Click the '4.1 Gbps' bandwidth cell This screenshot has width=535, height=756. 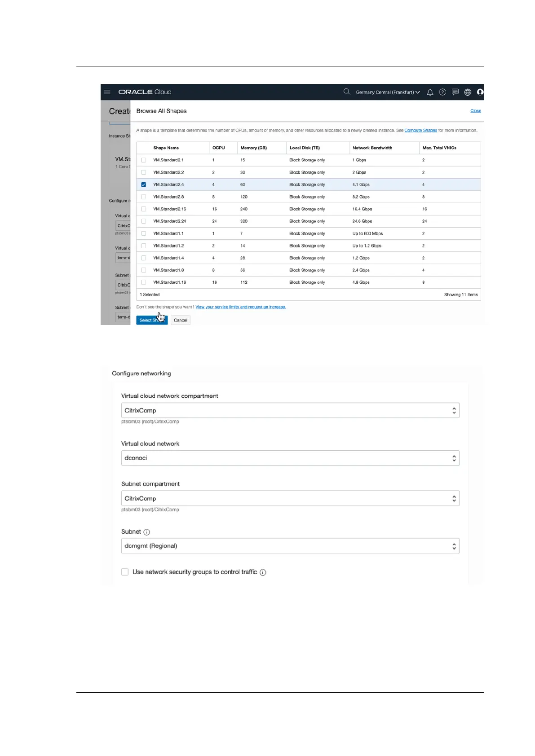point(361,185)
